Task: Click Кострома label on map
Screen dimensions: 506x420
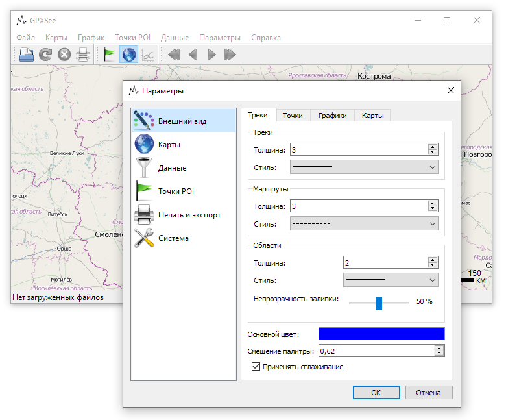Action: click(374, 76)
